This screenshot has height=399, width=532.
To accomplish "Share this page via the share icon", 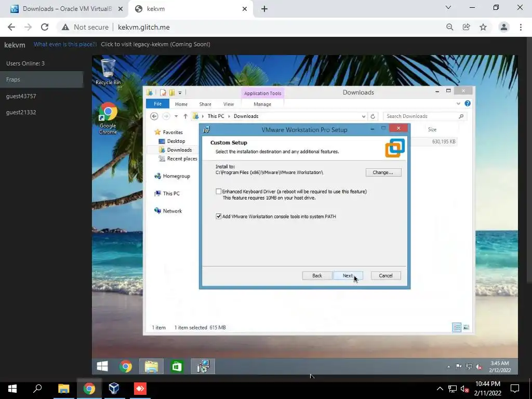I will (467, 27).
